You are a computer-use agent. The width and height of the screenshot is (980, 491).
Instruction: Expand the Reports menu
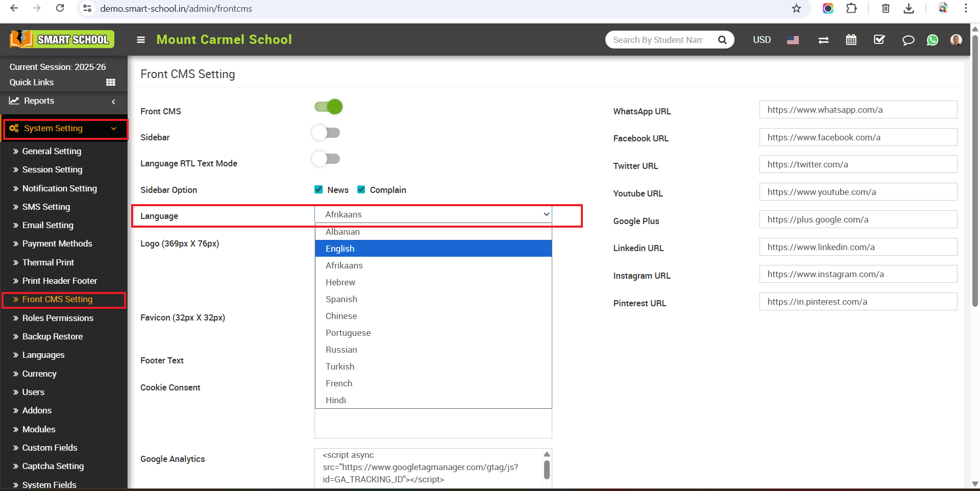[x=64, y=101]
